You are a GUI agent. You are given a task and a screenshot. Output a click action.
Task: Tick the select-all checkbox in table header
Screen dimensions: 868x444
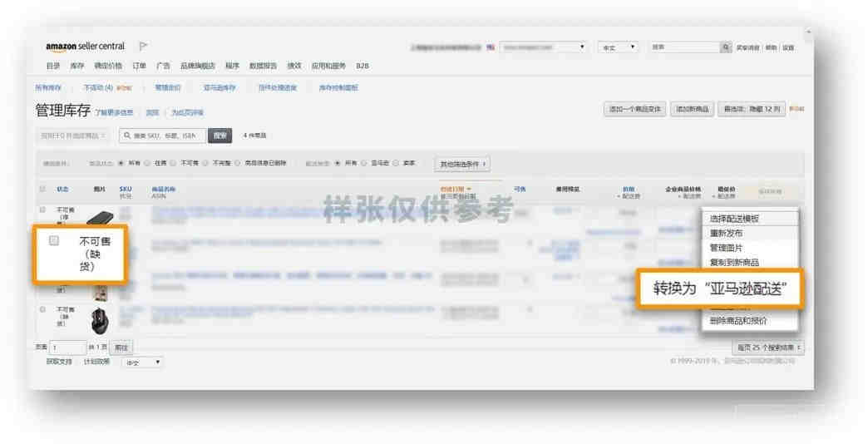click(x=42, y=189)
